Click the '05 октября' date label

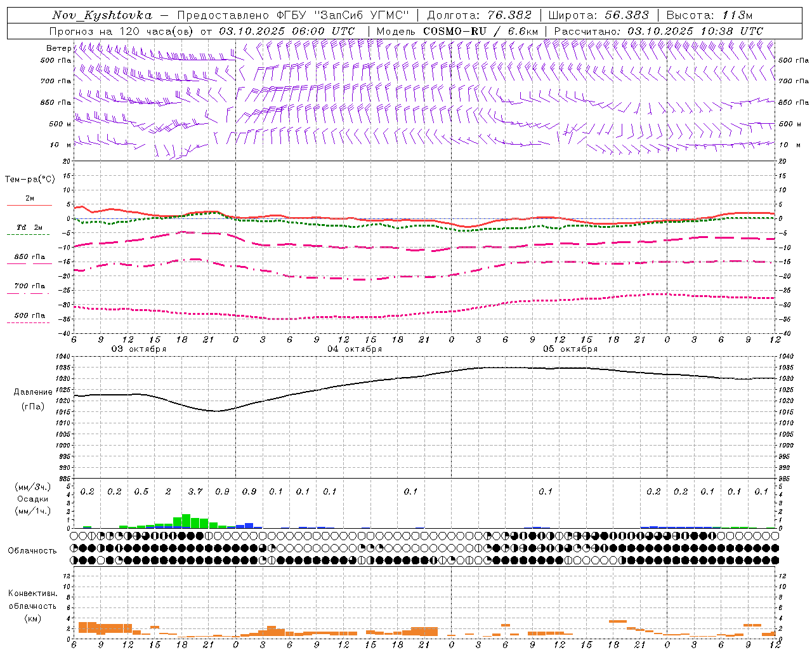pyautogui.click(x=570, y=349)
